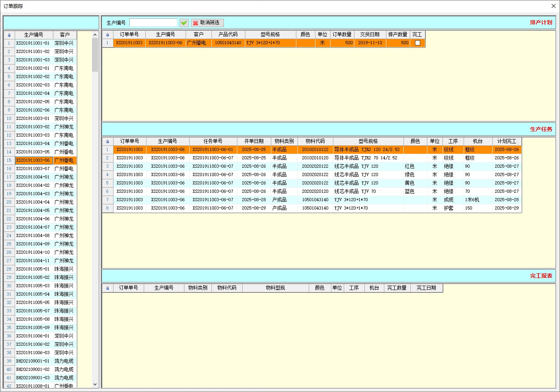Click the green checkmark confirm filter icon

(x=184, y=23)
